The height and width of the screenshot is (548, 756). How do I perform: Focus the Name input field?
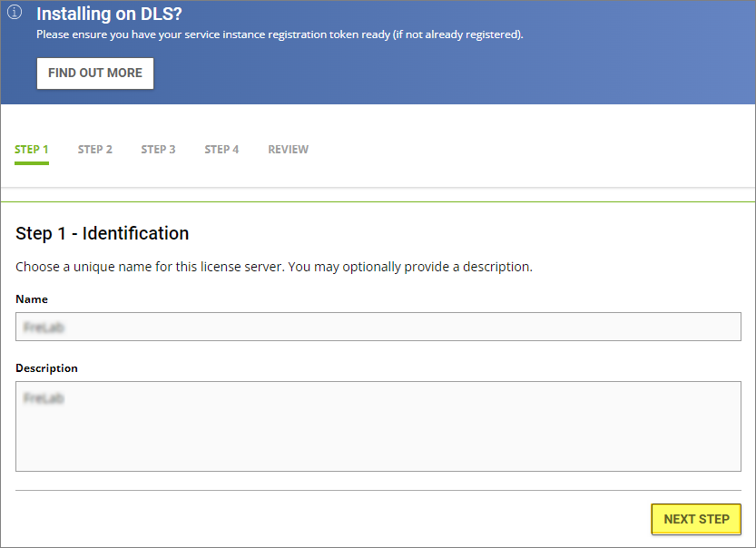coord(378,327)
